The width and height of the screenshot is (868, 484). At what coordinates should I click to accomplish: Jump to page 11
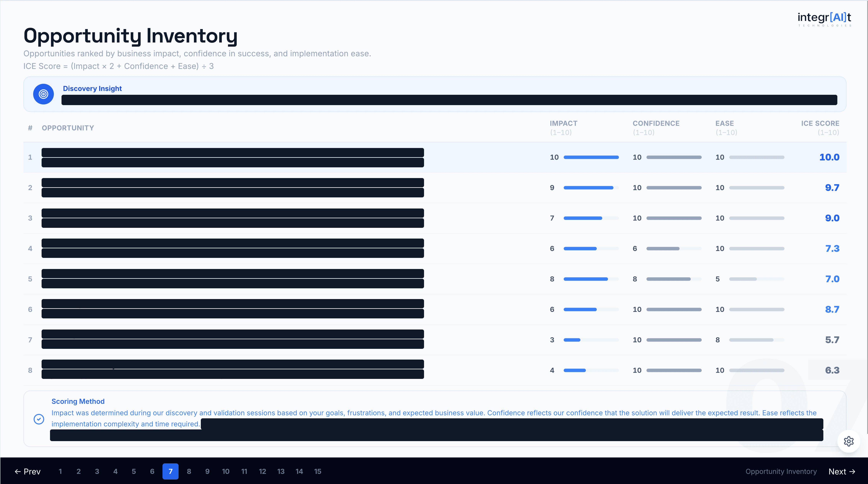click(244, 471)
